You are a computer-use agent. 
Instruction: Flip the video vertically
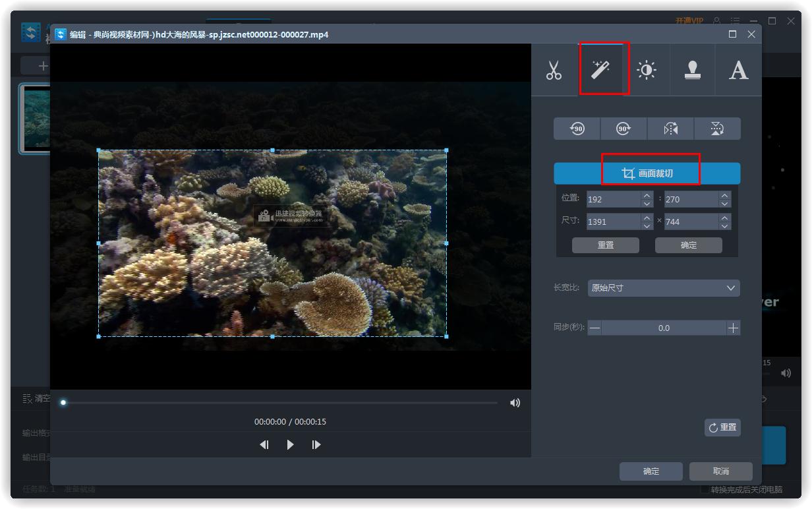coord(717,129)
